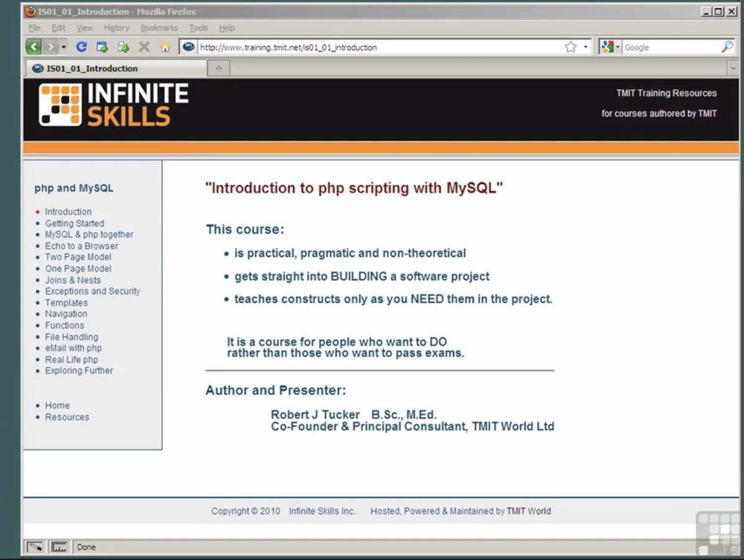Open the Getting Started sidebar link
This screenshot has height=560, width=744.
click(74, 223)
